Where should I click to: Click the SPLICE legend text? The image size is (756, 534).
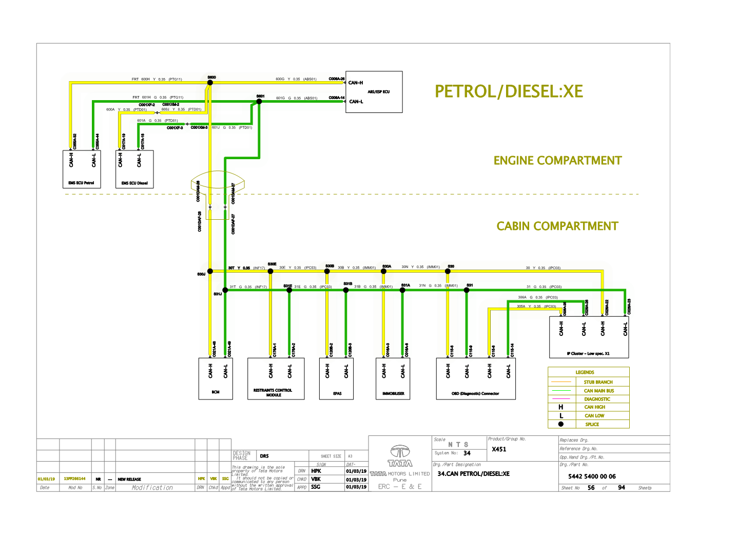click(592, 425)
